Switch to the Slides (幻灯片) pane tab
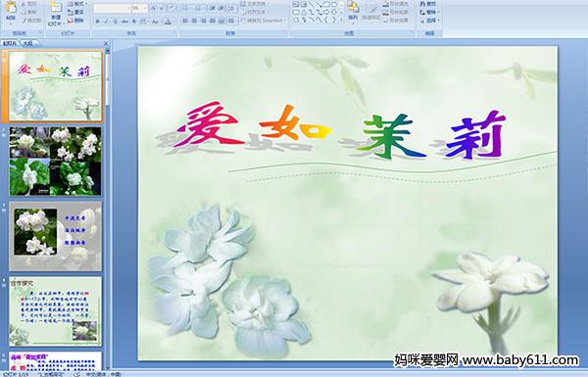The width and height of the screenshot is (588, 377). [x=10, y=43]
